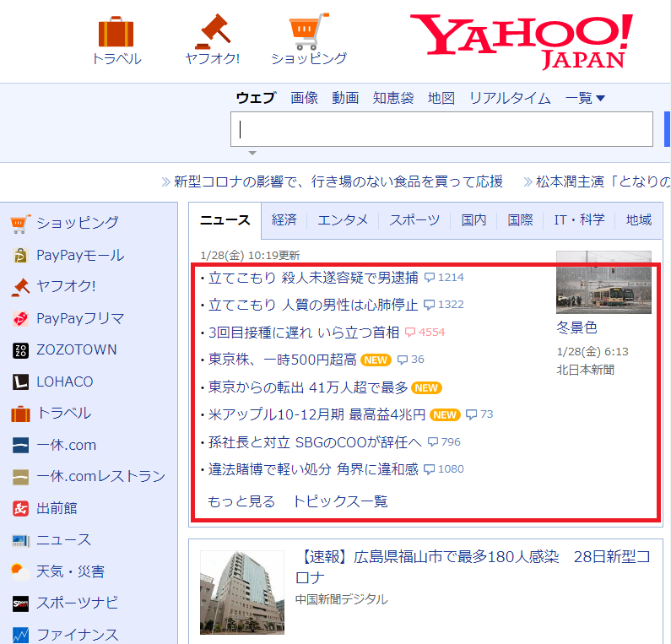
Task: Open the 冬景色 caption link
Action: click(576, 327)
